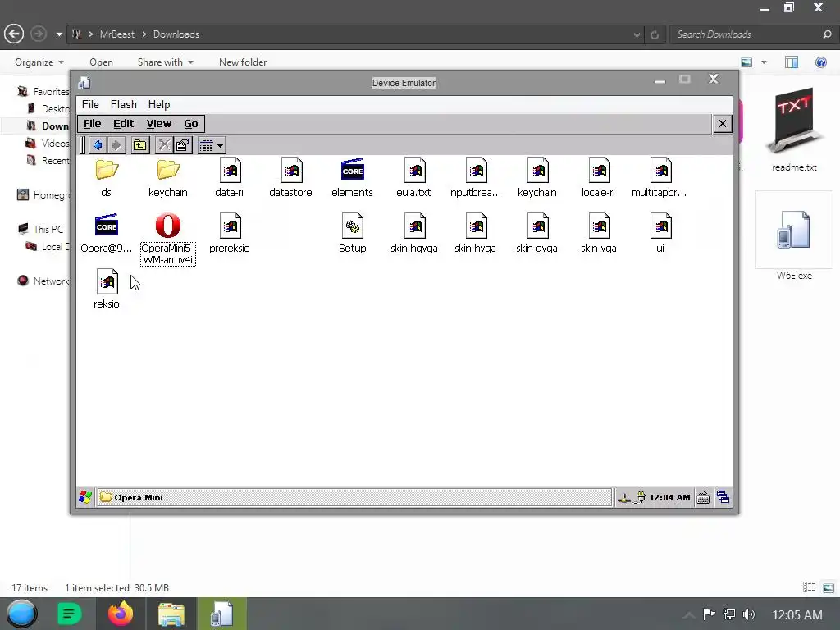The width and height of the screenshot is (840, 630).
Task: Expand the address bar history chevron
Action: click(637, 34)
